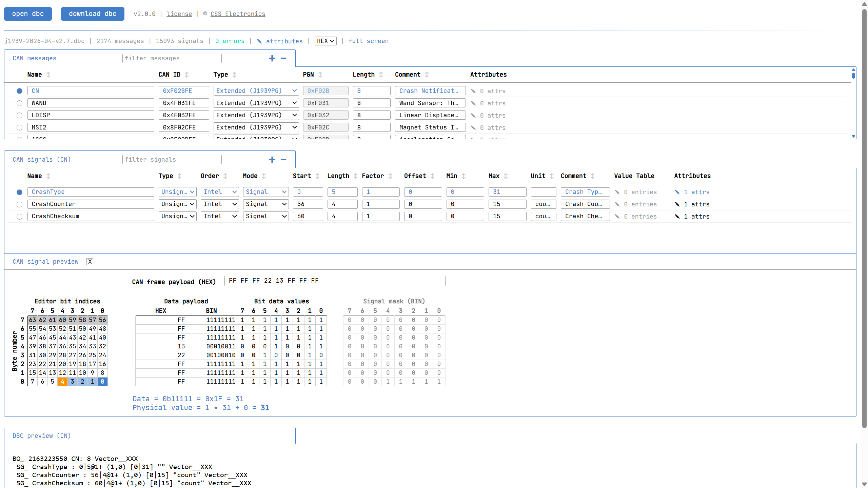Click the open dbc button
Viewport: 868px width, 488px height.
pos(28,14)
